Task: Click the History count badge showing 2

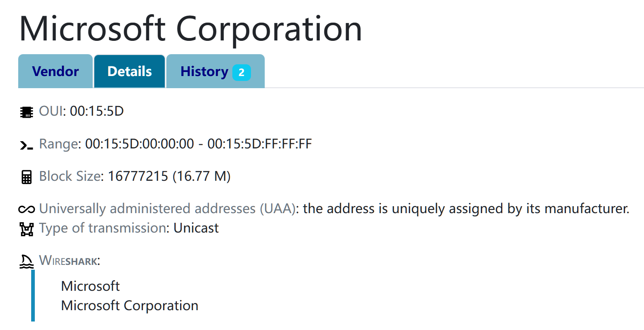Action: 242,73
